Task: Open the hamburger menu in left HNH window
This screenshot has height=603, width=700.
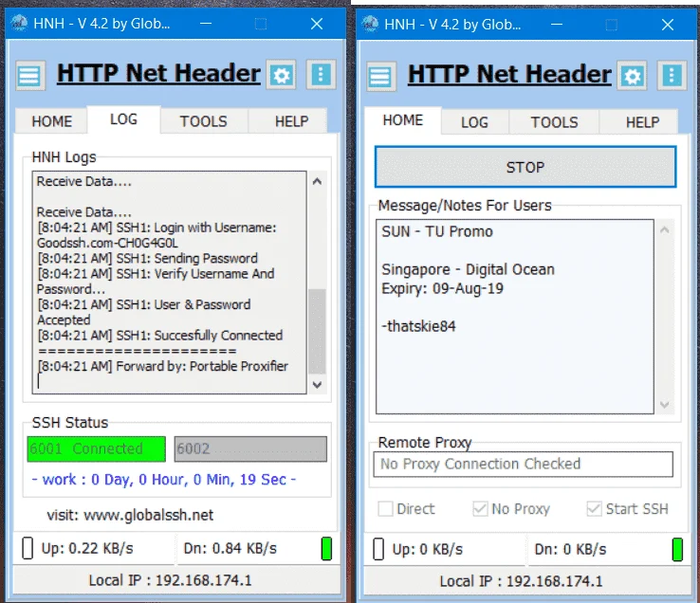Action: coord(30,76)
